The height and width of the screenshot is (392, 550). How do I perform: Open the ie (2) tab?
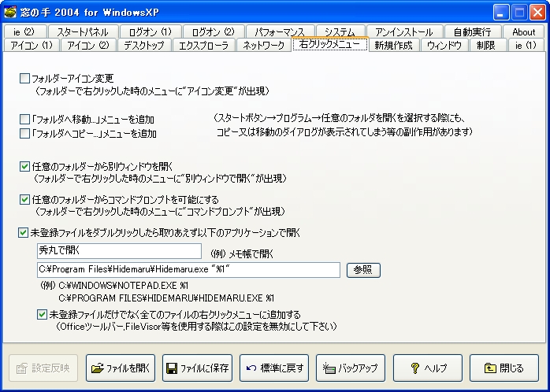[x=25, y=31]
